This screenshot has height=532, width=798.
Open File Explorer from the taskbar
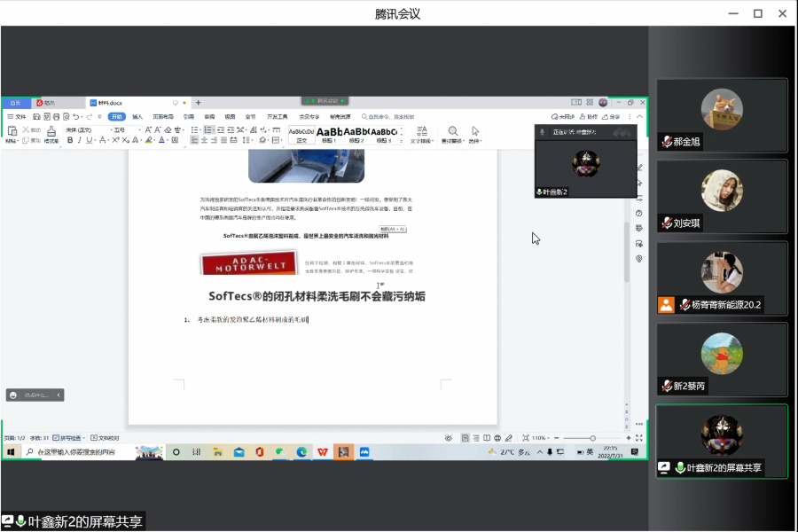click(218, 452)
